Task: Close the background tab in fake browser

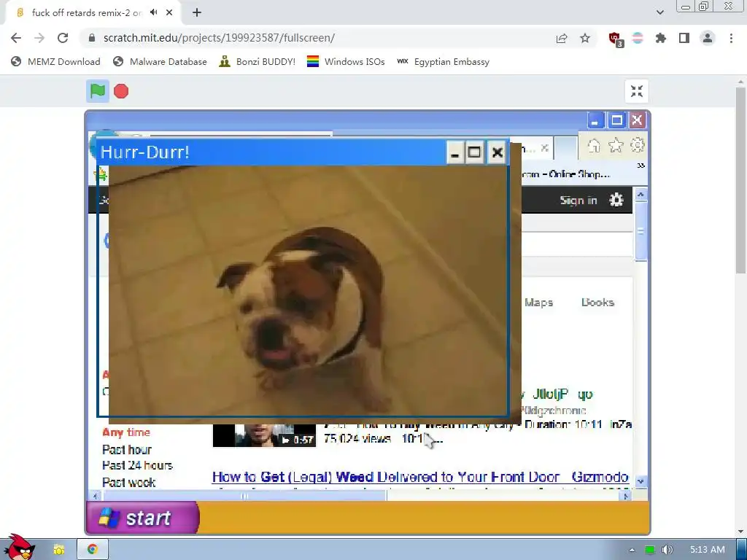Action: click(x=544, y=148)
